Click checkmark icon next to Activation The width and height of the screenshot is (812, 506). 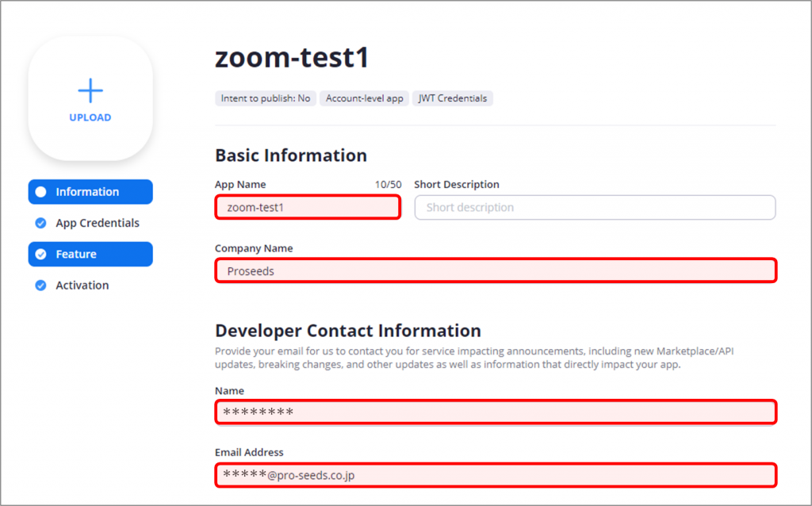[x=41, y=286]
